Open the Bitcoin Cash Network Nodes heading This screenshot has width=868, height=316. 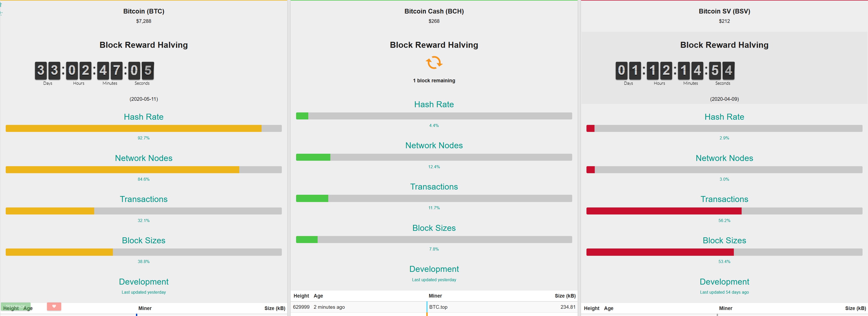click(x=434, y=145)
